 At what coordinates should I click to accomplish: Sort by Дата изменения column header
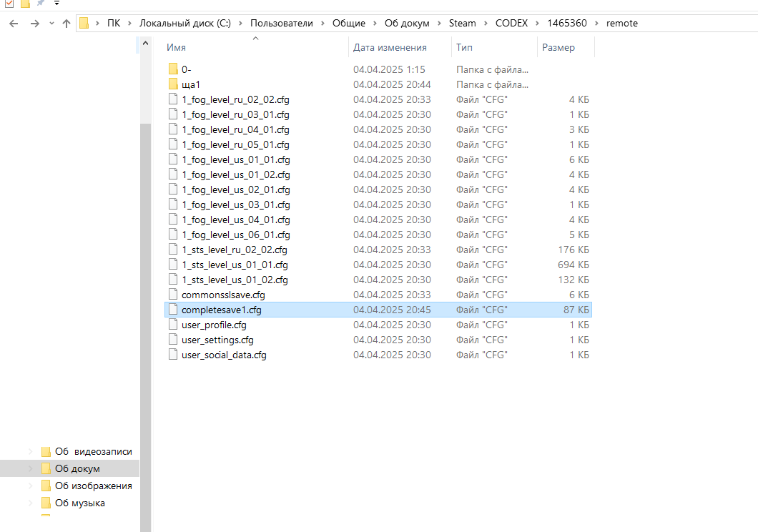pyautogui.click(x=390, y=47)
